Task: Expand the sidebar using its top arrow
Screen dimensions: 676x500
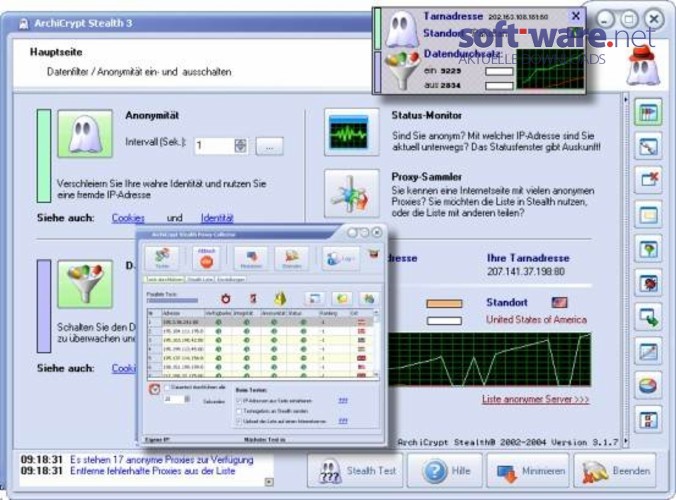Action: [x=626, y=100]
